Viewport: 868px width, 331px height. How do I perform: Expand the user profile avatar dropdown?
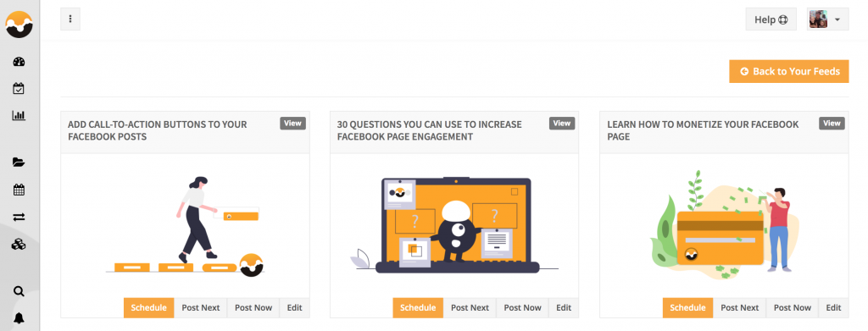tap(827, 19)
